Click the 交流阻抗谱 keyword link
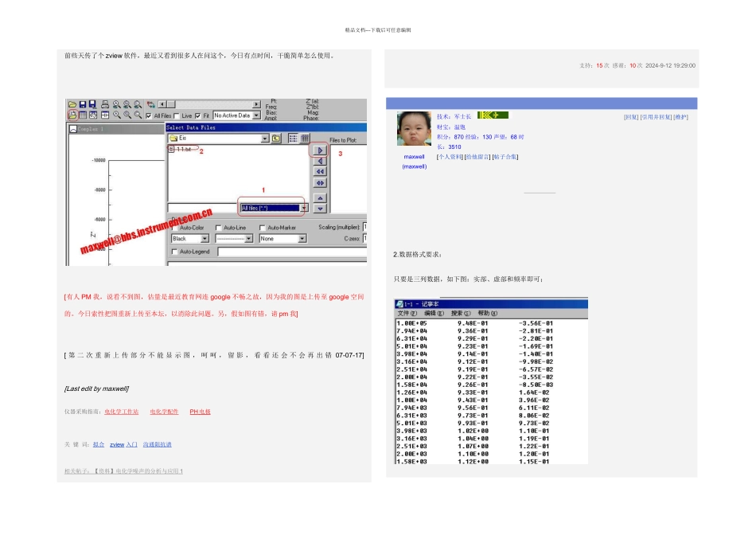Viewport: 756px width, 535px height. 158,445
